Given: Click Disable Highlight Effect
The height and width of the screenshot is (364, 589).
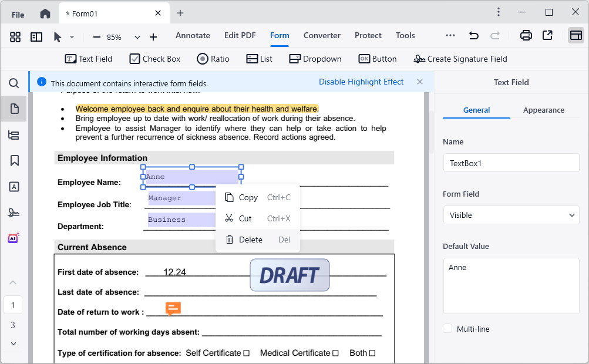Looking at the screenshot, I should [x=361, y=82].
